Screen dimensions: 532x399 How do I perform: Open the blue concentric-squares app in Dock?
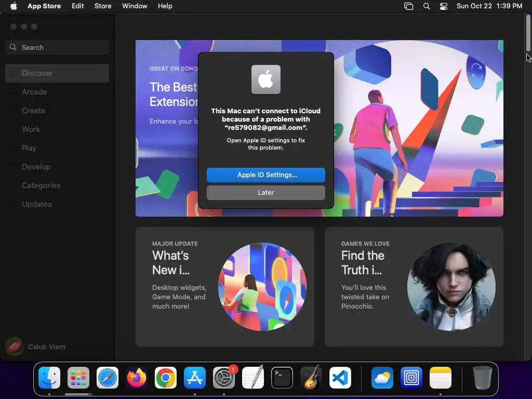click(x=411, y=378)
